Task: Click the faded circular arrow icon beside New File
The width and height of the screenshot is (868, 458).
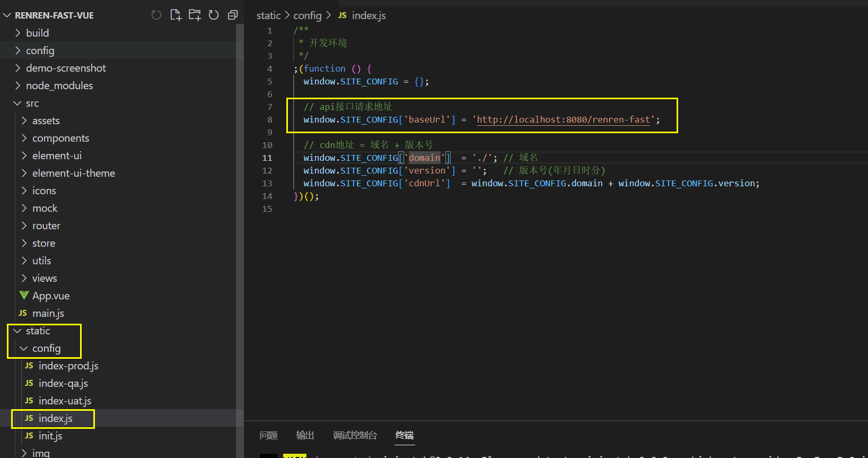Action: (156, 15)
